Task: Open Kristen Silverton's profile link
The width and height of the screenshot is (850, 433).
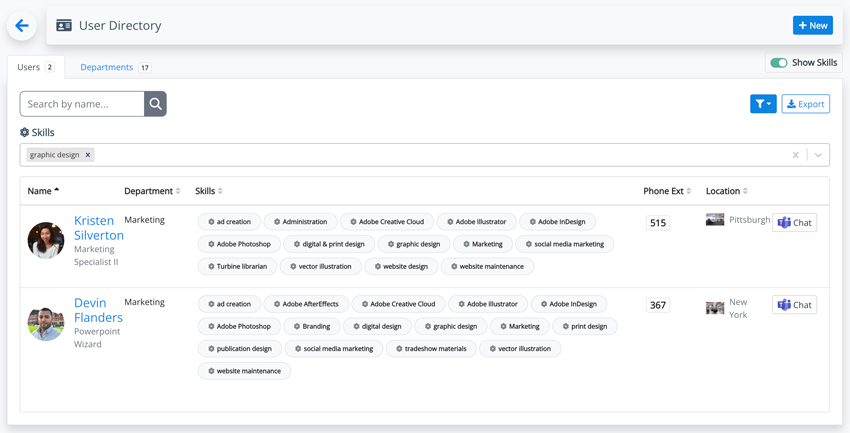Action: 98,228
